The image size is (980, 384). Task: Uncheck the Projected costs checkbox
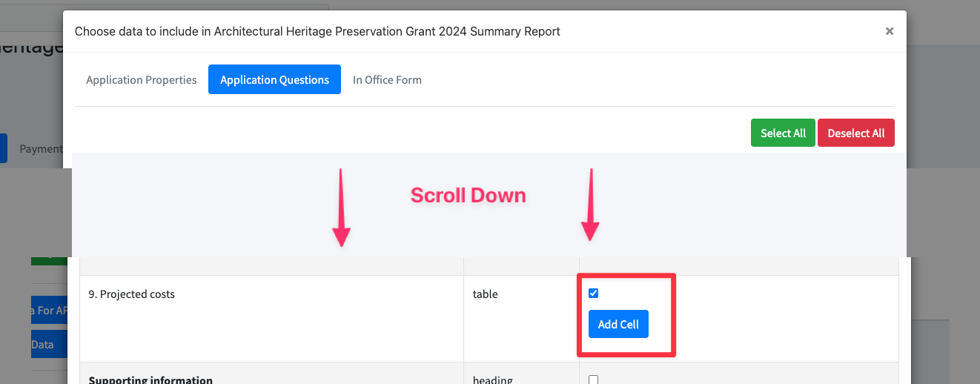point(593,294)
